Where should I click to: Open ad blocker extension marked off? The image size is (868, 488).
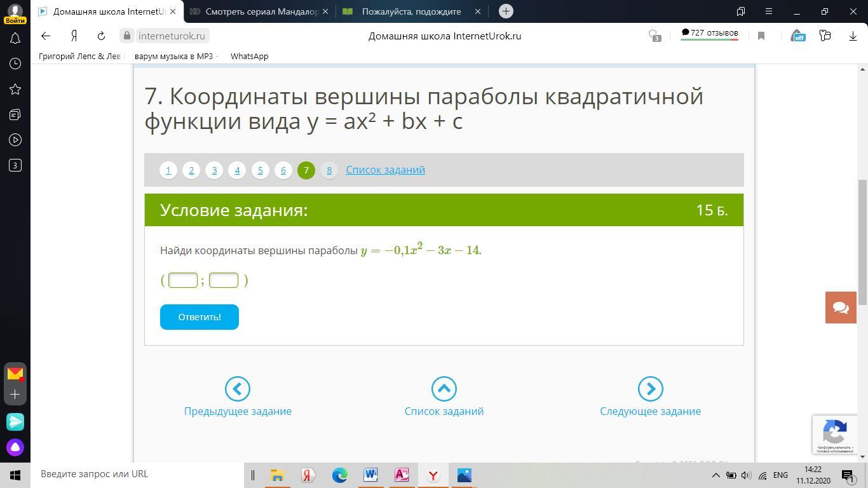798,36
